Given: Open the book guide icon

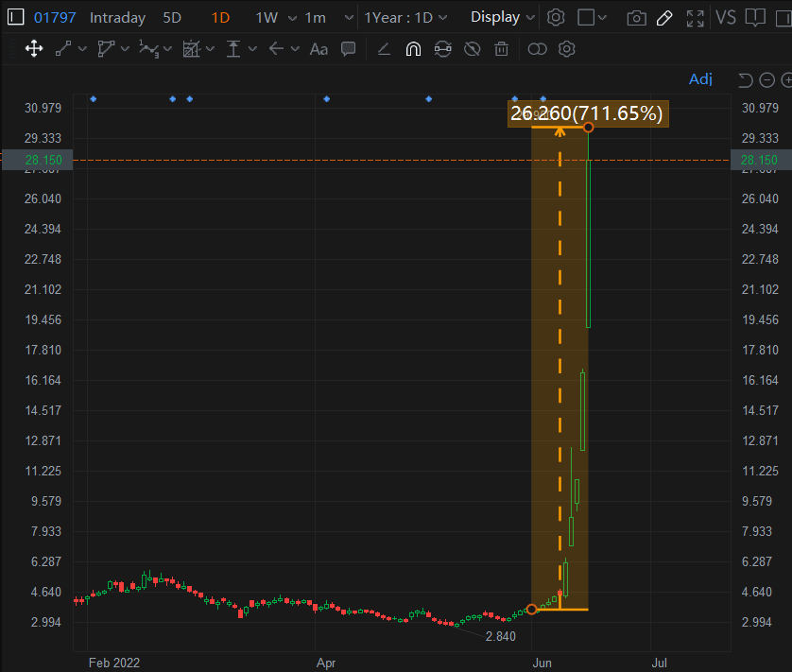Looking at the screenshot, I should (x=755, y=18).
